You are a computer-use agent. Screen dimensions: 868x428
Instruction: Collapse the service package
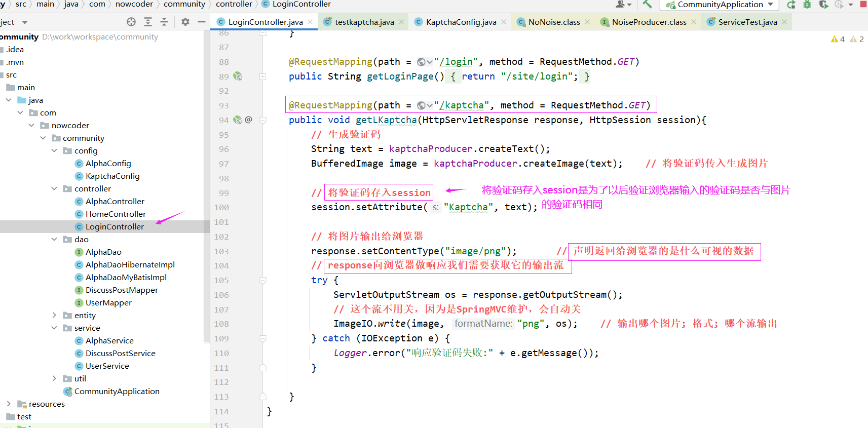pos(54,328)
